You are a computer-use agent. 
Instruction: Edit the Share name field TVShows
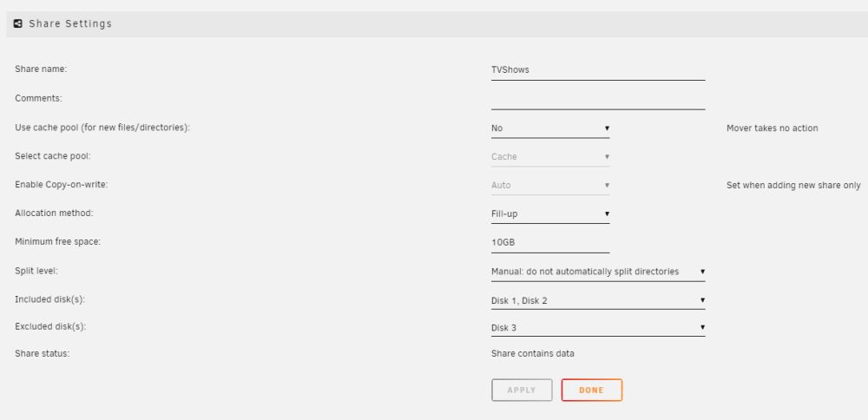coord(598,70)
